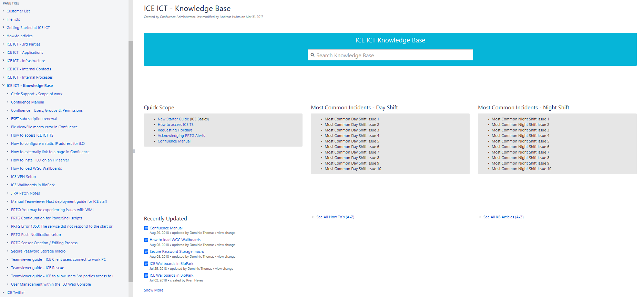Open JIRA Patch Notes in page tree
The height and width of the screenshot is (297, 644).
click(25, 193)
